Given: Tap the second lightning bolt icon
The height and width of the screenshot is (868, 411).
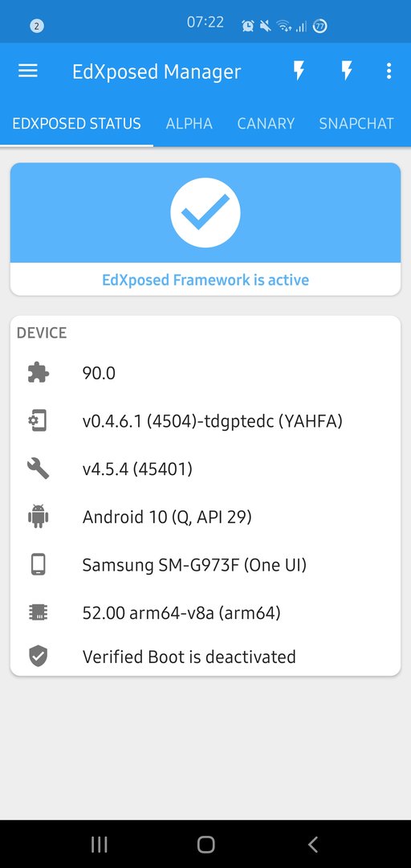Looking at the screenshot, I should click(x=346, y=71).
